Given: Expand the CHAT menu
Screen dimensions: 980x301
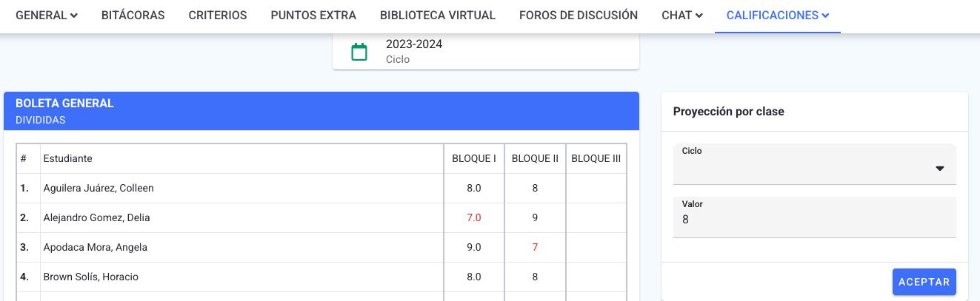Looking at the screenshot, I should click(682, 16).
